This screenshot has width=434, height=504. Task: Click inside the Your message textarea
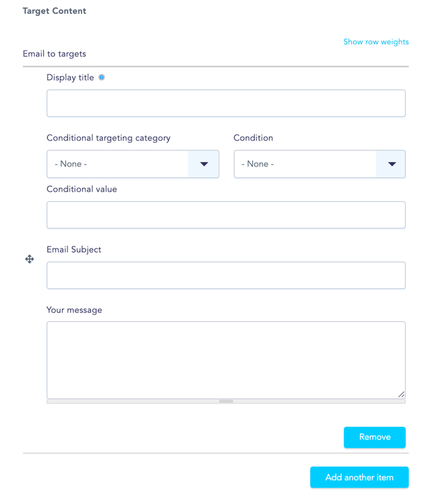(x=226, y=360)
